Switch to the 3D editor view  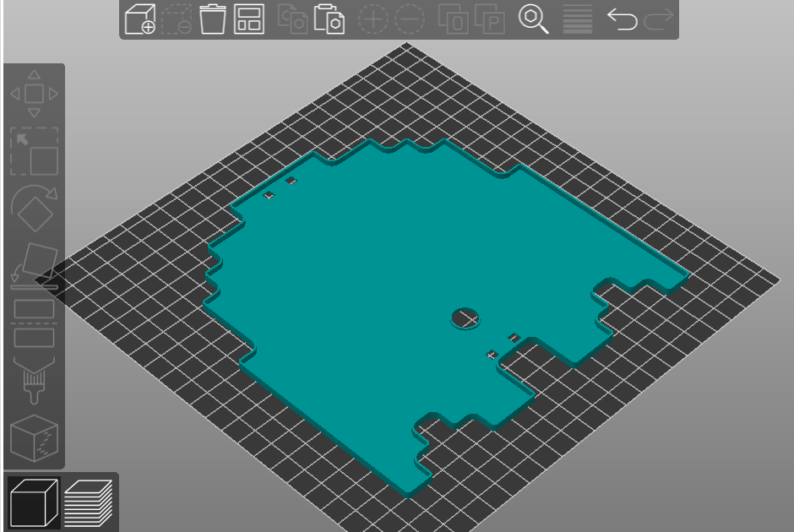tap(34, 502)
